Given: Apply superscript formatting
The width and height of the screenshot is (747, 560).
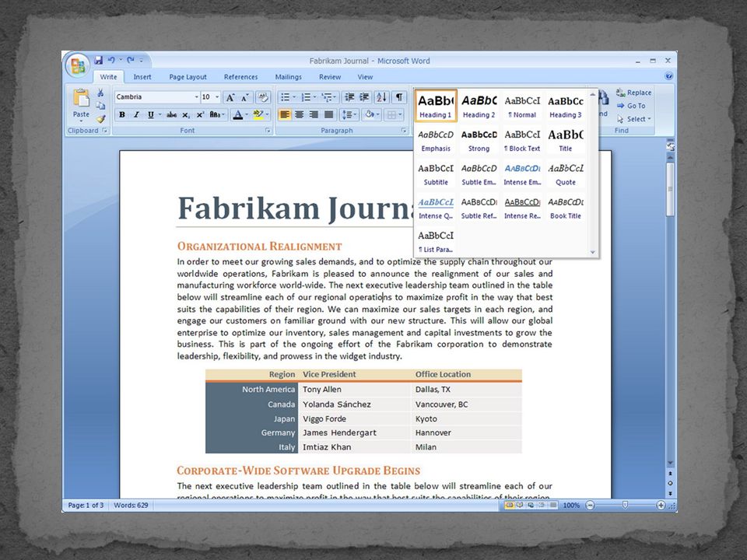Looking at the screenshot, I should 200,115.
